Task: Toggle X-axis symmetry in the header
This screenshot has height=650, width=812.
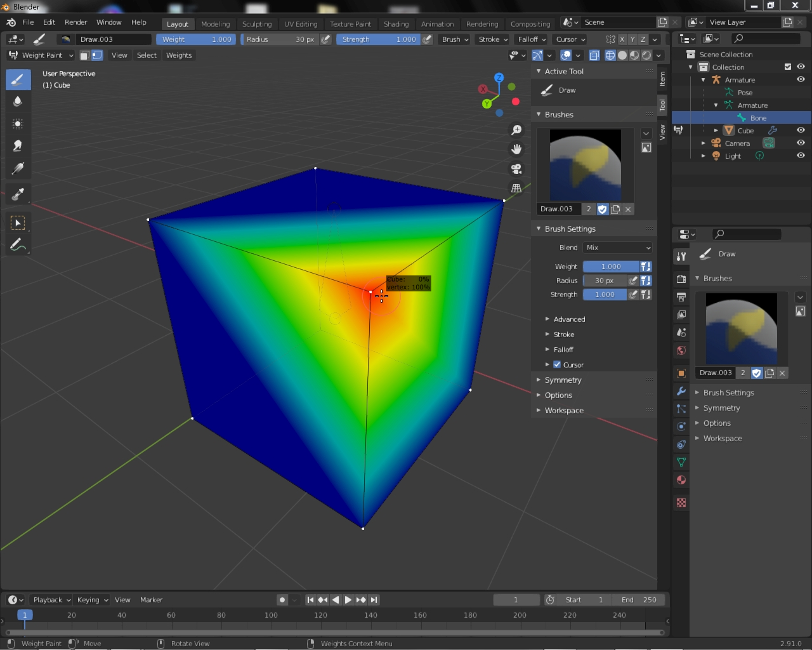Action: coord(622,39)
